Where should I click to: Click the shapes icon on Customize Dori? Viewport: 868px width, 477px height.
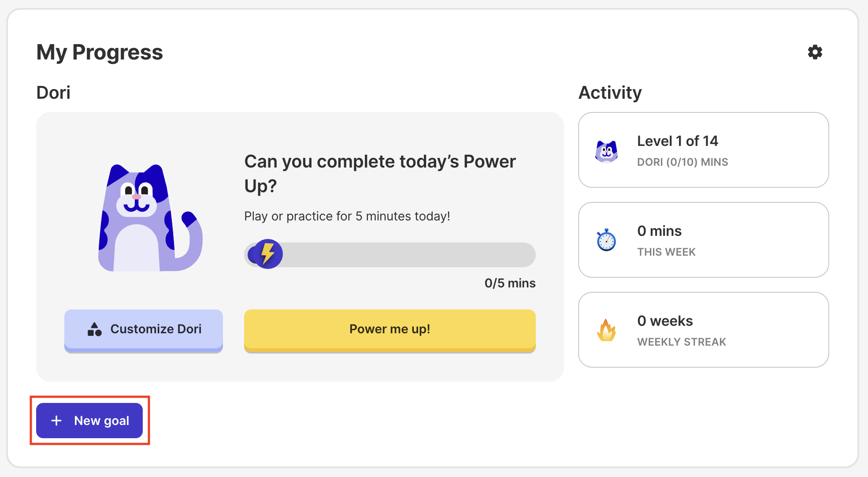95,329
